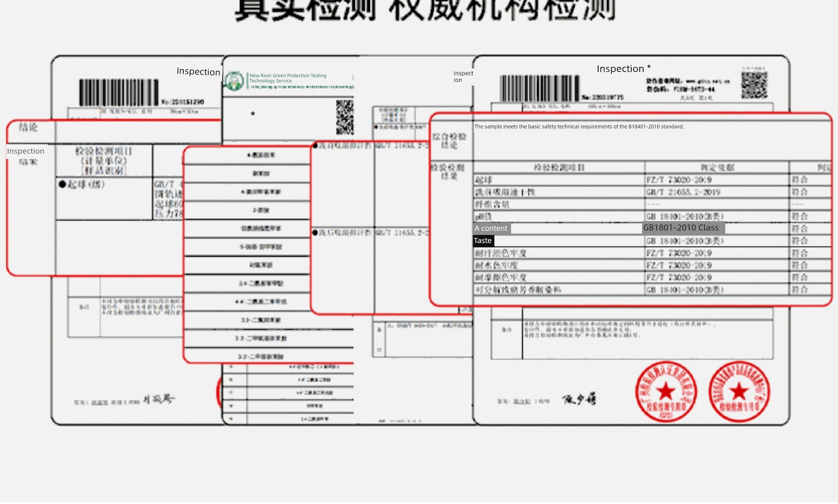Click the green circular testing company logo
838x504 pixels.
point(234,81)
